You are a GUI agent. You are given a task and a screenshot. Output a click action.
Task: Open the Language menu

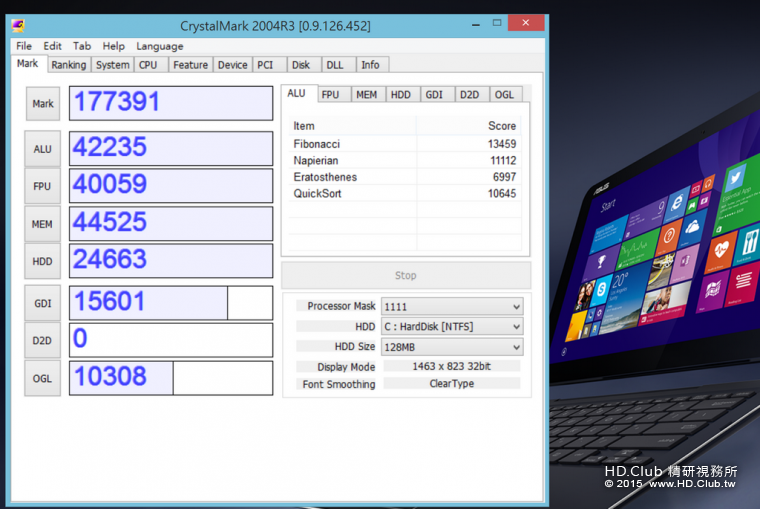pyautogui.click(x=159, y=46)
